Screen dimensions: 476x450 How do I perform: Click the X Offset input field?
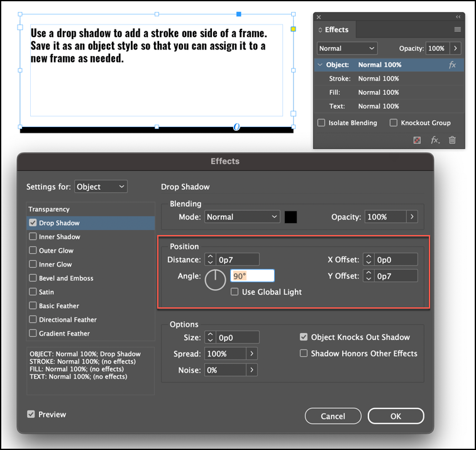click(x=396, y=260)
